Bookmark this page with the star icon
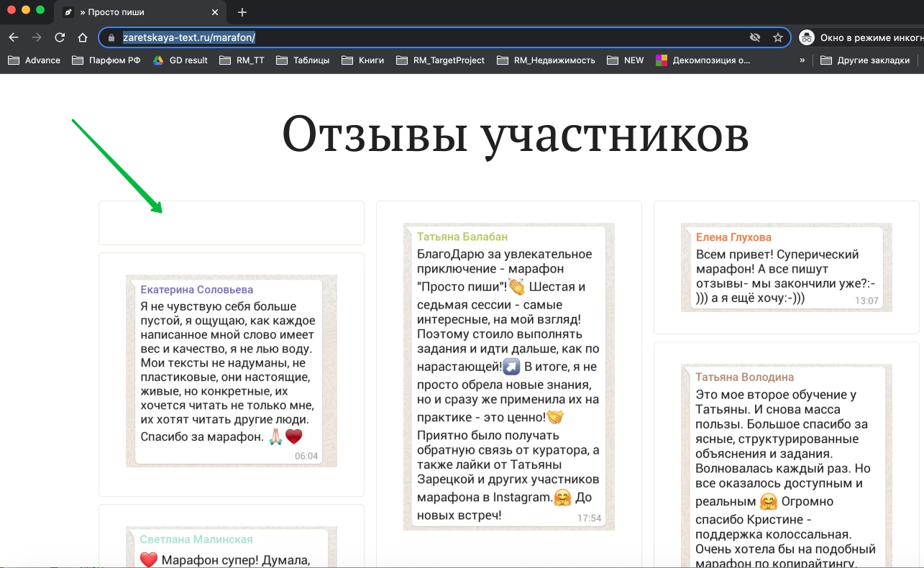 777,37
